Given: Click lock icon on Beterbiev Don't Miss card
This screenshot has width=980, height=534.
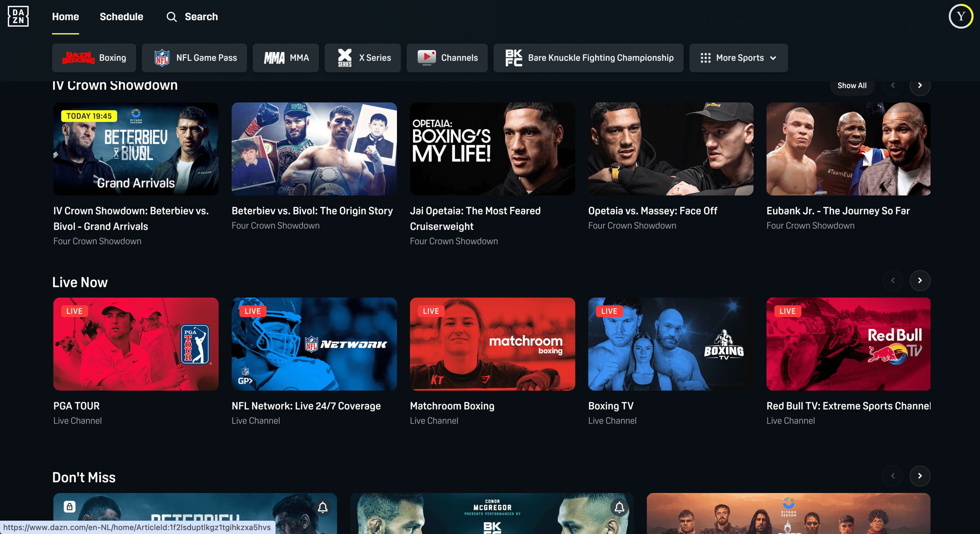Looking at the screenshot, I should pos(69,507).
